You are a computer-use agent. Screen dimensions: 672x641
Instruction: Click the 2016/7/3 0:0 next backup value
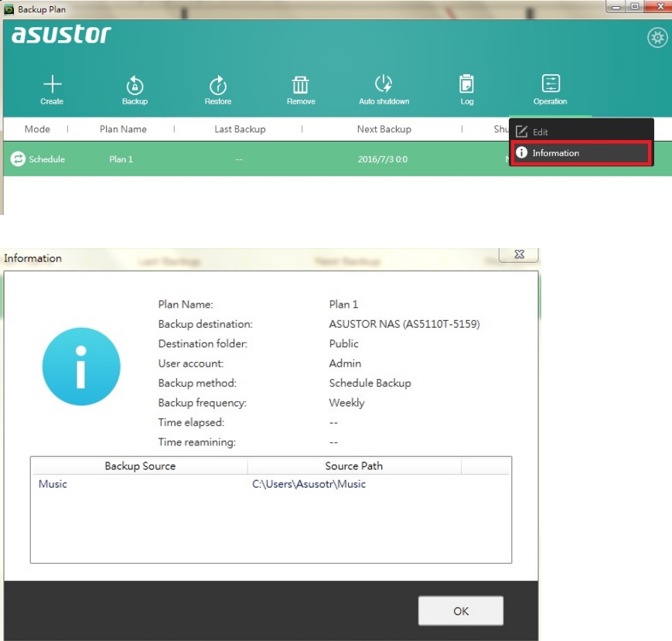click(383, 159)
